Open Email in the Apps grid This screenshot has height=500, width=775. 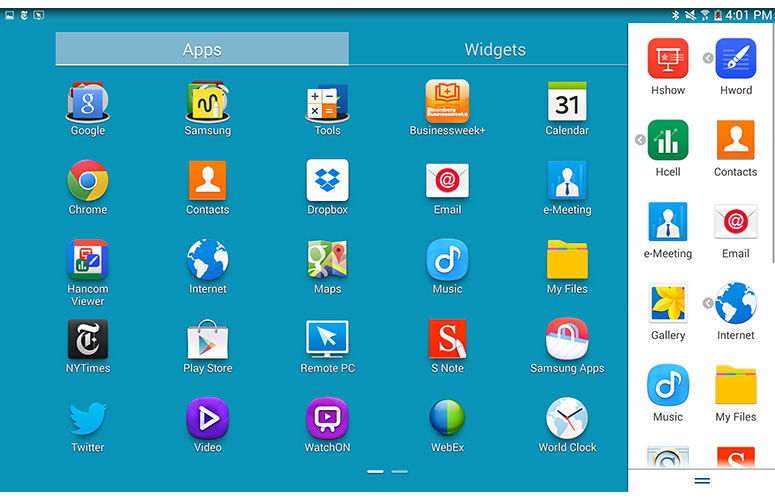447,181
